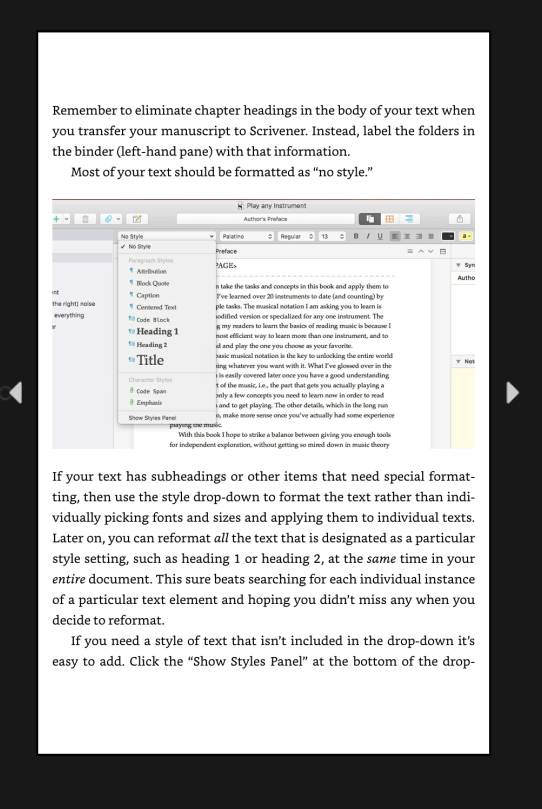Click the compose pencil icon in toolbar

coord(137,219)
